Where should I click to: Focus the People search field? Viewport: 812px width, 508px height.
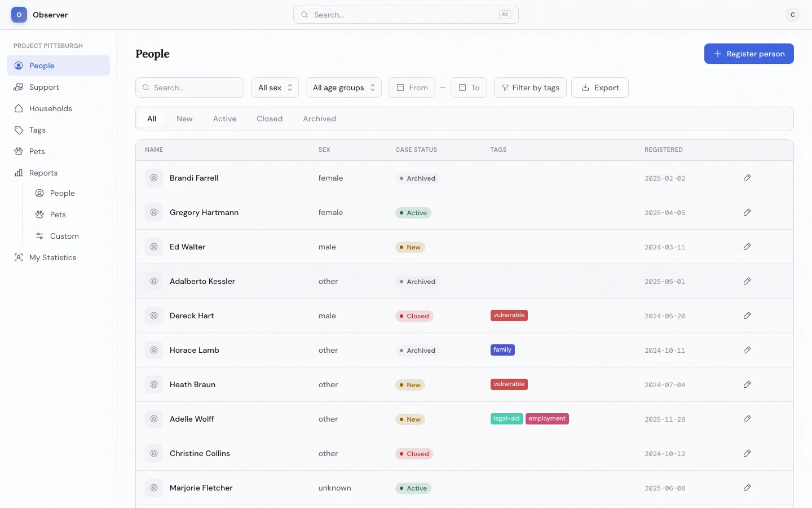[x=189, y=87]
